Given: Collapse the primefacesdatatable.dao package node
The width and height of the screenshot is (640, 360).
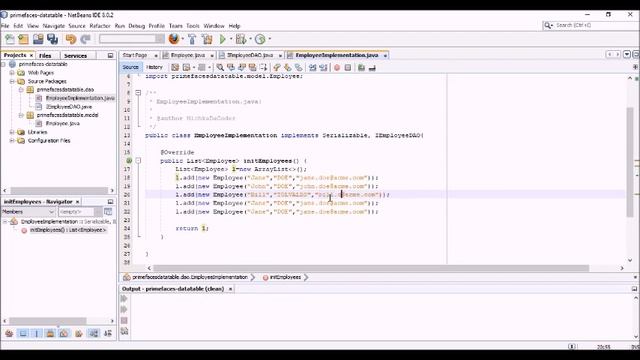Looking at the screenshot, I should coord(21,90).
